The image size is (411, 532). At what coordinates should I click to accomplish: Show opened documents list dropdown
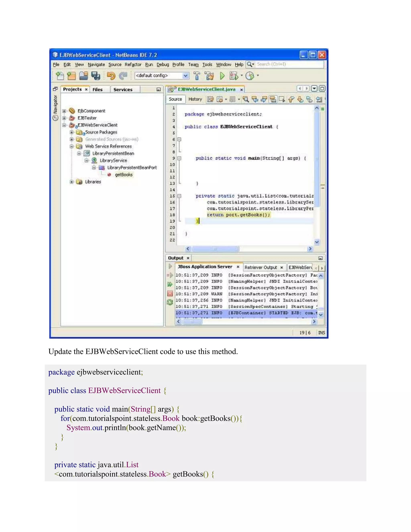point(314,88)
